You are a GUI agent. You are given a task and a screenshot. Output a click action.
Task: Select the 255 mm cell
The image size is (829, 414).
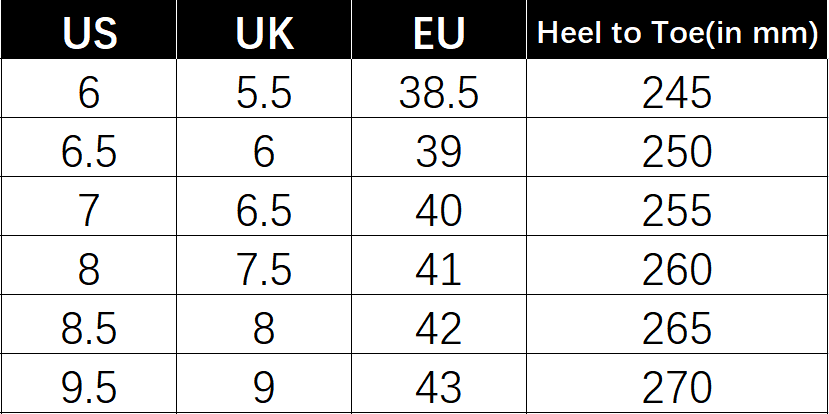[x=677, y=206]
